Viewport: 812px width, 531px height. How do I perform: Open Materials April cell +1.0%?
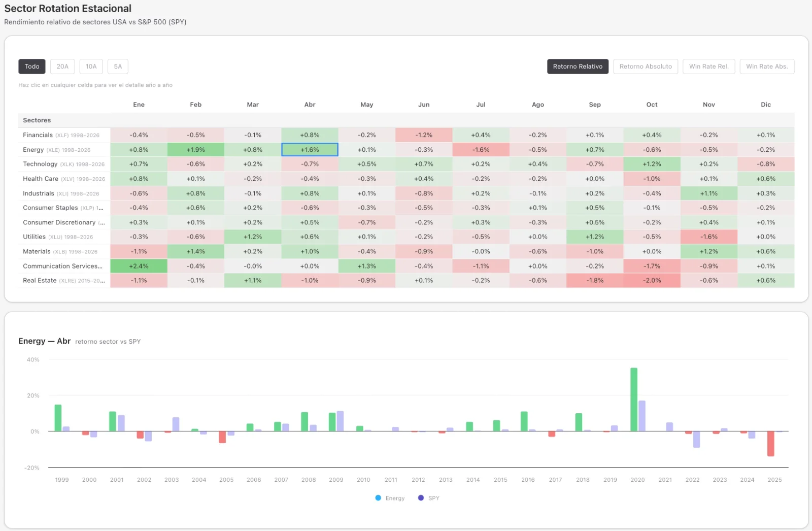coord(310,252)
